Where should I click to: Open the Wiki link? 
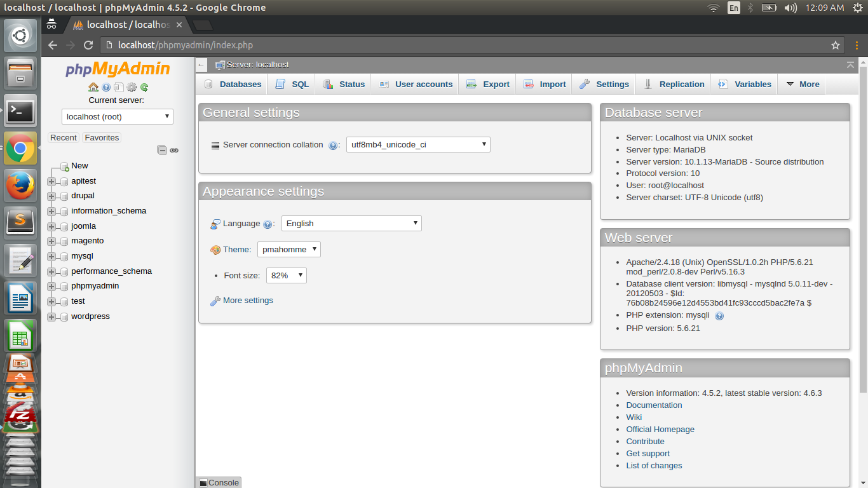pyautogui.click(x=634, y=417)
